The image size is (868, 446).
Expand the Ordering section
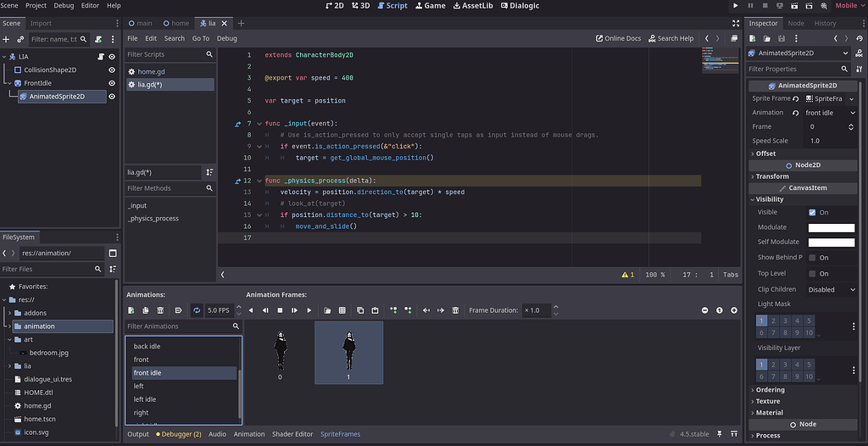tap(770, 389)
